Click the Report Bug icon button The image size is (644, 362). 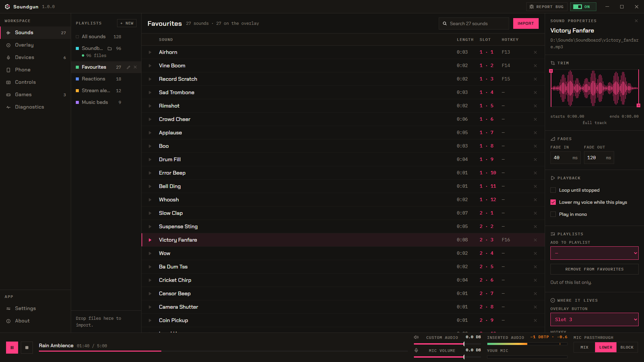point(547,7)
